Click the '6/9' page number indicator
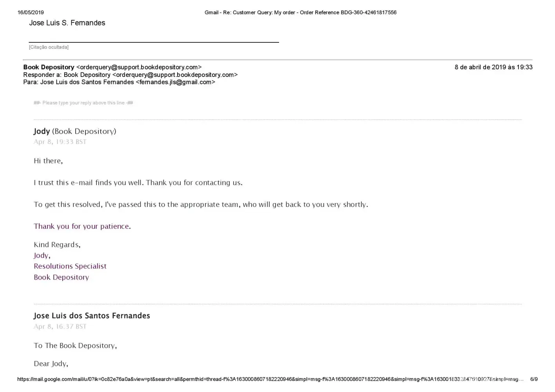The width and height of the screenshot is (555, 392). (x=534, y=379)
